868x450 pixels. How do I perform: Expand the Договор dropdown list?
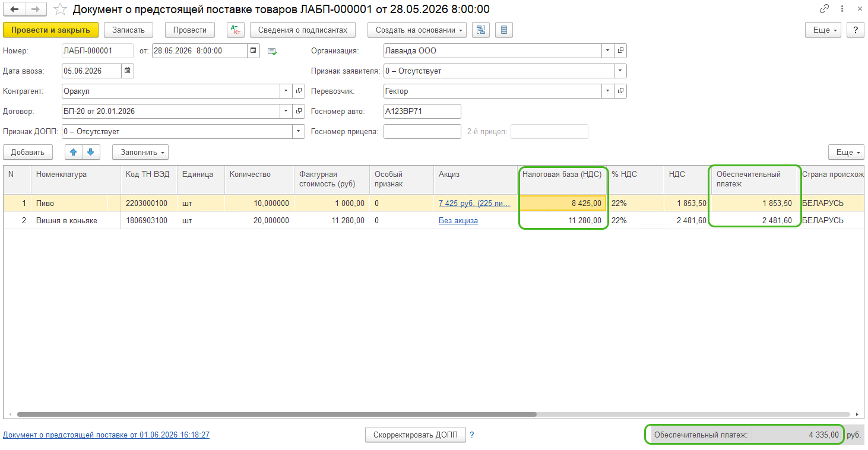pos(286,112)
